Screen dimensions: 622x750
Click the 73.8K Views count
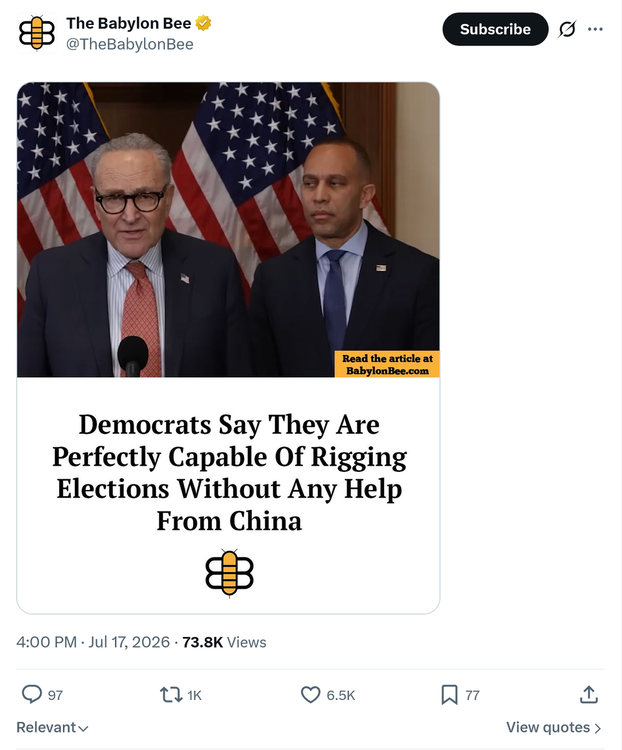224,642
